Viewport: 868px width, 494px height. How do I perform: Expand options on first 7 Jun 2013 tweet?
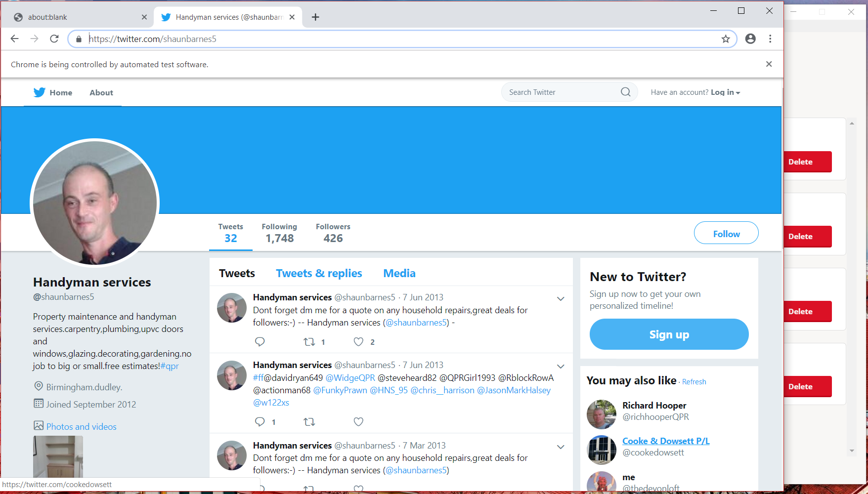(561, 298)
